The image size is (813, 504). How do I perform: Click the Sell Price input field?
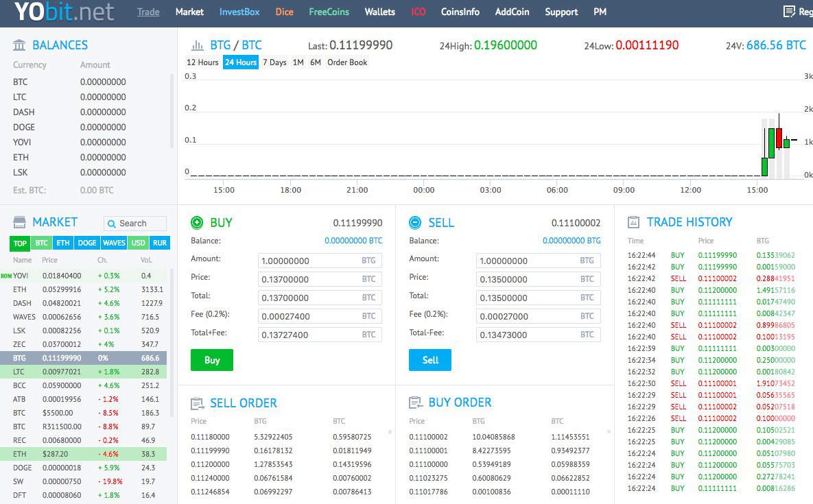[x=538, y=279]
